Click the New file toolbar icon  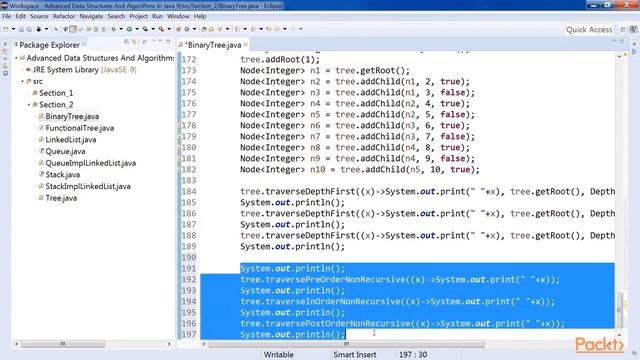click(6, 29)
